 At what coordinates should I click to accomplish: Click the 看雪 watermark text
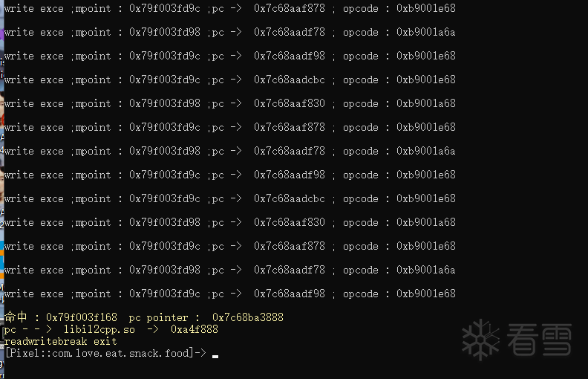[x=539, y=340]
